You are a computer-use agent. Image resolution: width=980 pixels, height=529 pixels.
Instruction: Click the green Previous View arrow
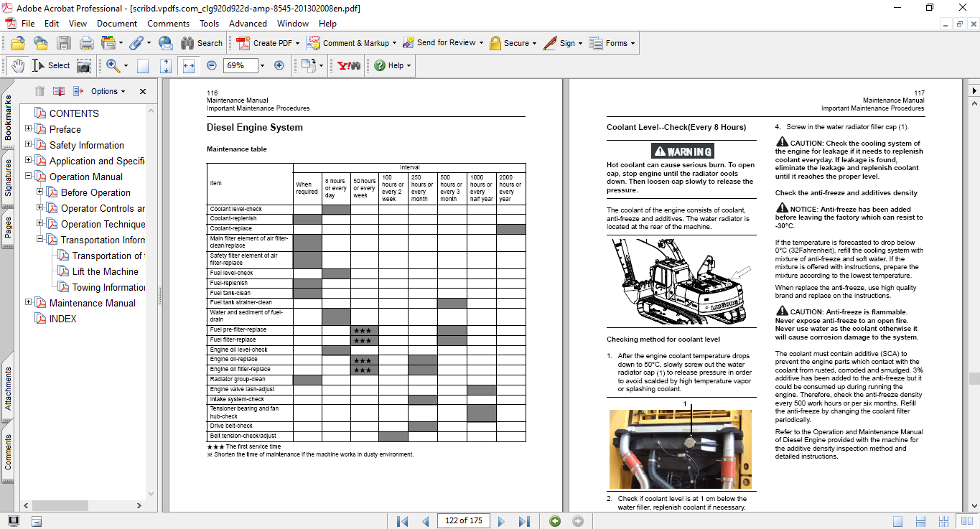click(555, 521)
